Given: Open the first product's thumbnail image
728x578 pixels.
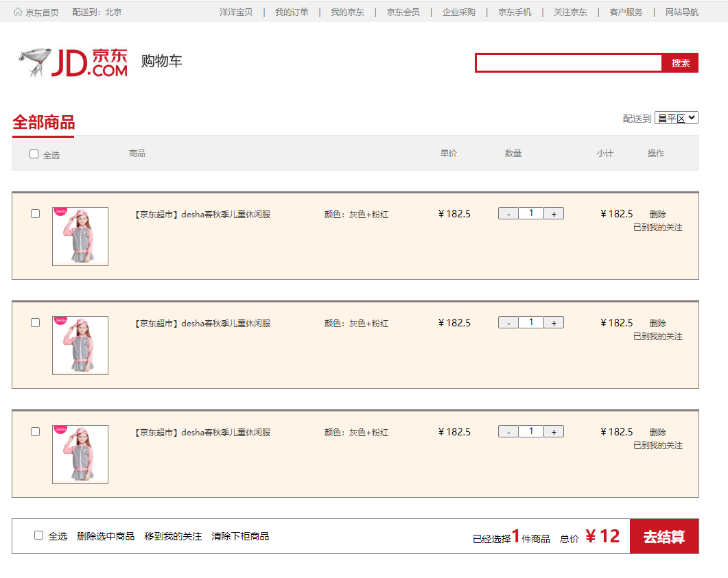Looking at the screenshot, I should pyautogui.click(x=80, y=236).
